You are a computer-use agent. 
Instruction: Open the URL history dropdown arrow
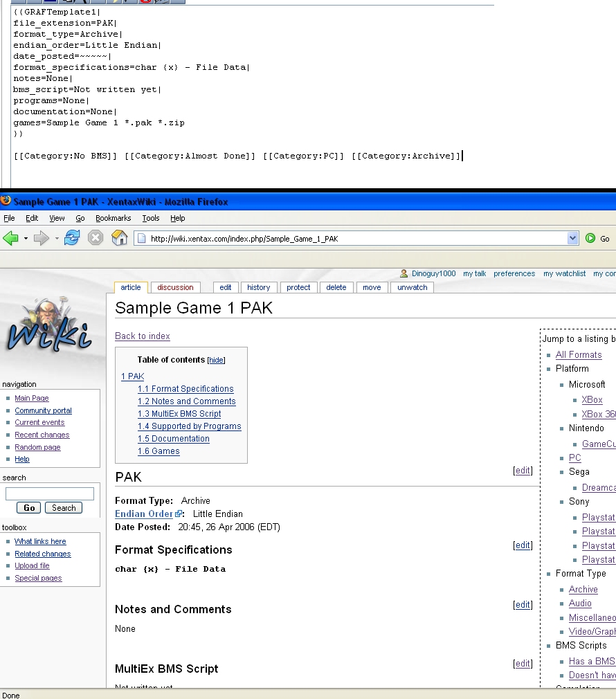[x=572, y=238]
